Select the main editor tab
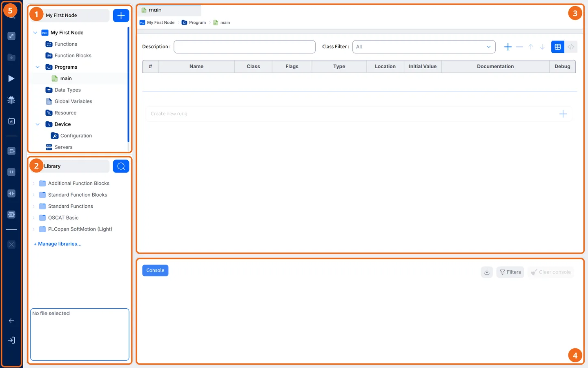 (169, 10)
